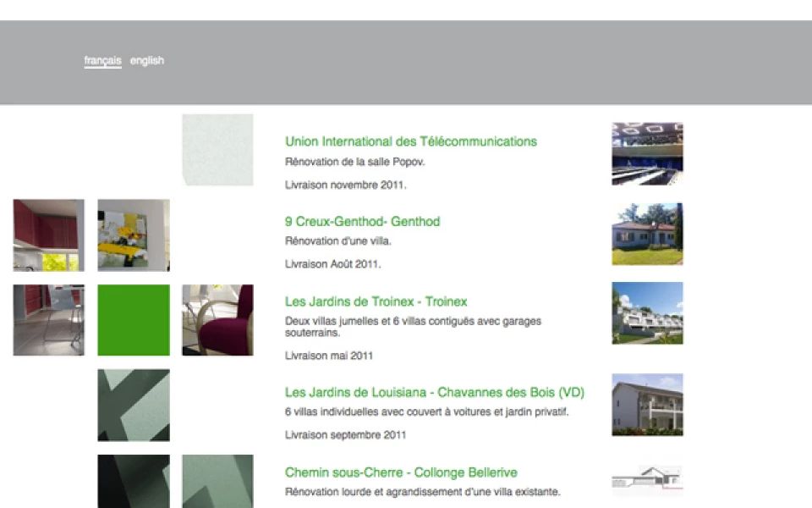Switch language to english
812x508 pixels.
pyautogui.click(x=146, y=61)
